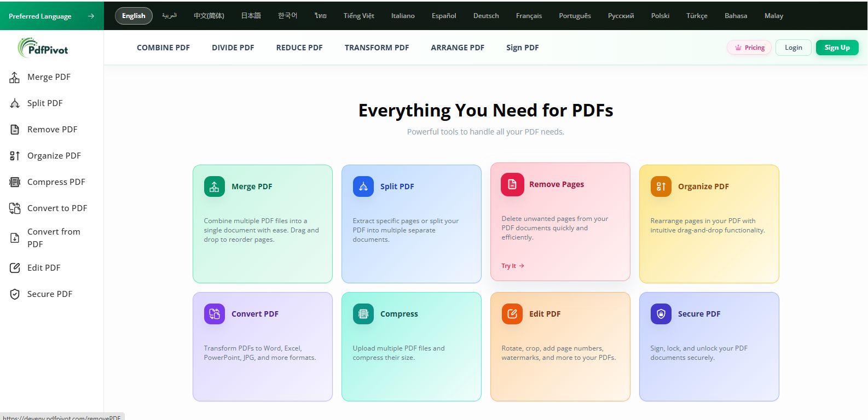This screenshot has width=868, height=420.
Task: Switch language to Arabic
Action: click(169, 16)
